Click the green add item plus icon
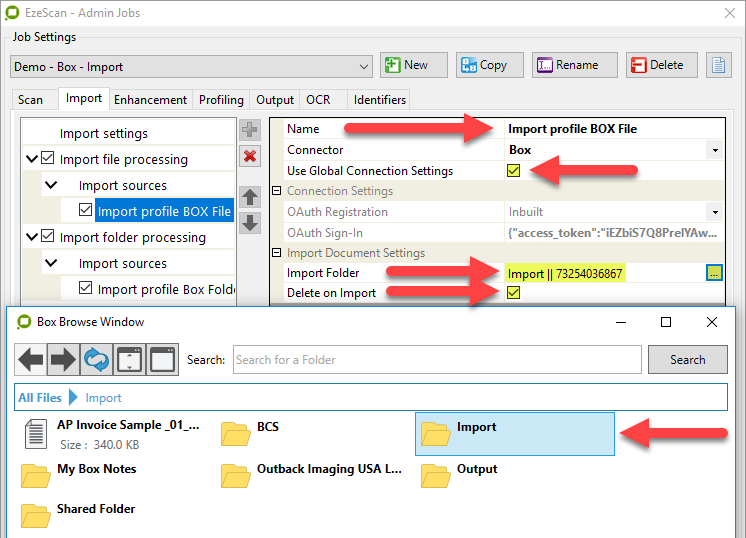 click(250, 130)
